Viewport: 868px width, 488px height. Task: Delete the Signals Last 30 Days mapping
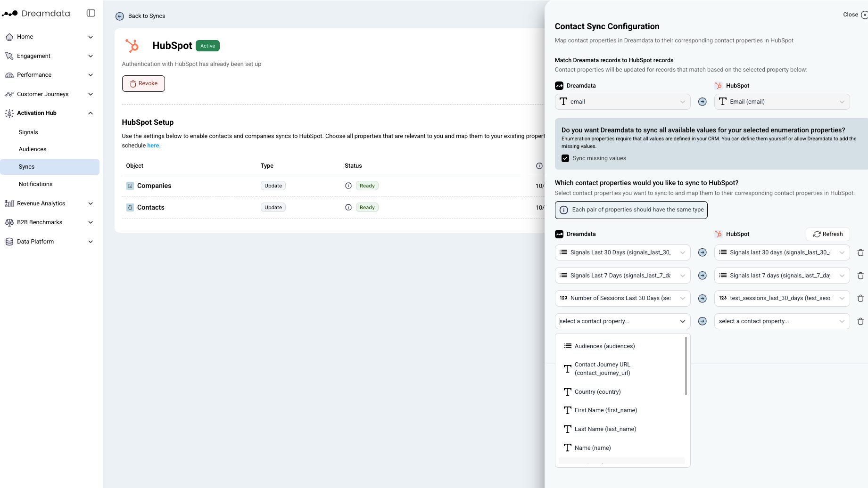point(860,252)
